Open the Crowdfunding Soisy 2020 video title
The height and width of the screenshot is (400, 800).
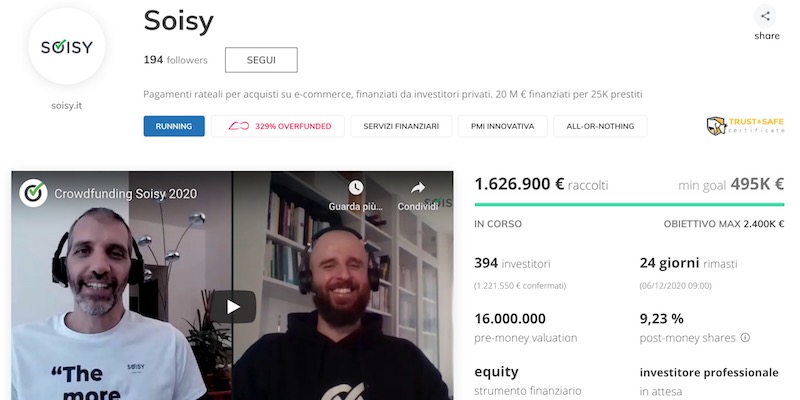click(x=126, y=194)
